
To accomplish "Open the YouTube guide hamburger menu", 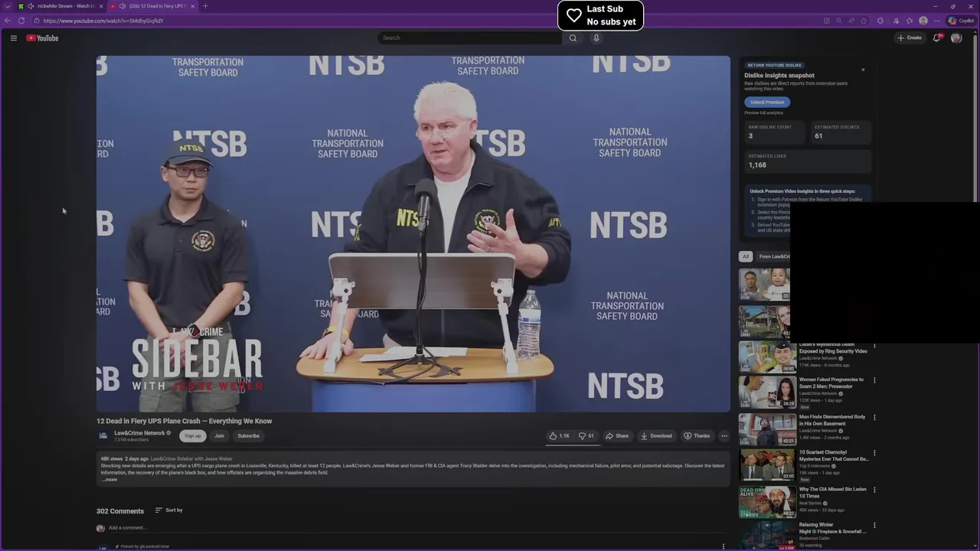I will 13,37.
